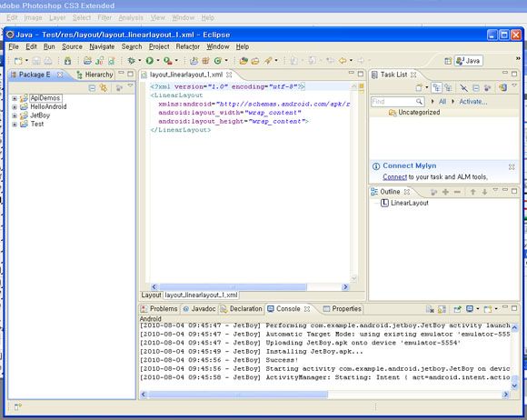This screenshot has height=420, width=527.
Task: Open the Package Explorer view menu triangle
Action: pos(130,86)
